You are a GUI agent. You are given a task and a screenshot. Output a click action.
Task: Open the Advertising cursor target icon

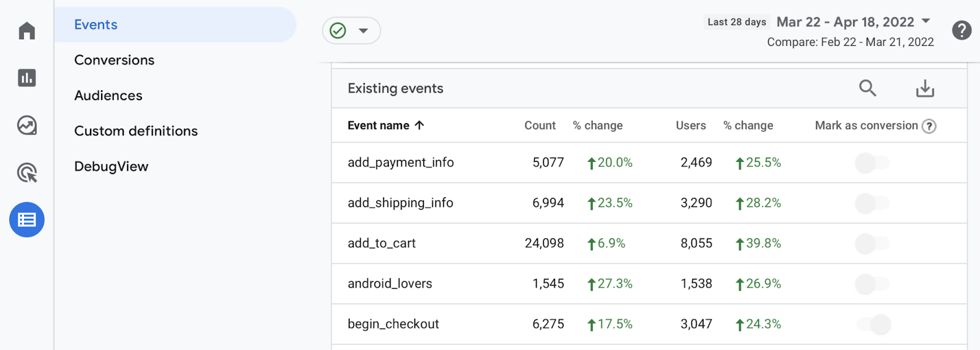(x=27, y=173)
